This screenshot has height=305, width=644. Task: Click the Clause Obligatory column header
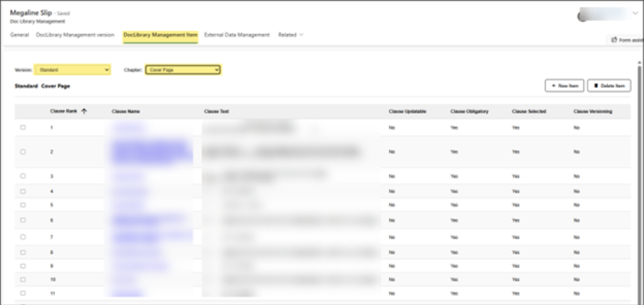pos(469,111)
